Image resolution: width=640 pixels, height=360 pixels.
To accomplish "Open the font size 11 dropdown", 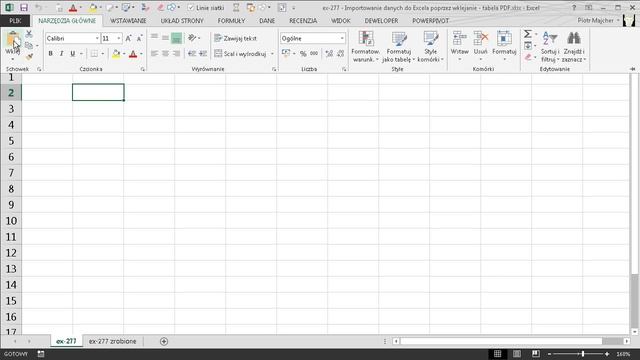I will tap(119, 38).
